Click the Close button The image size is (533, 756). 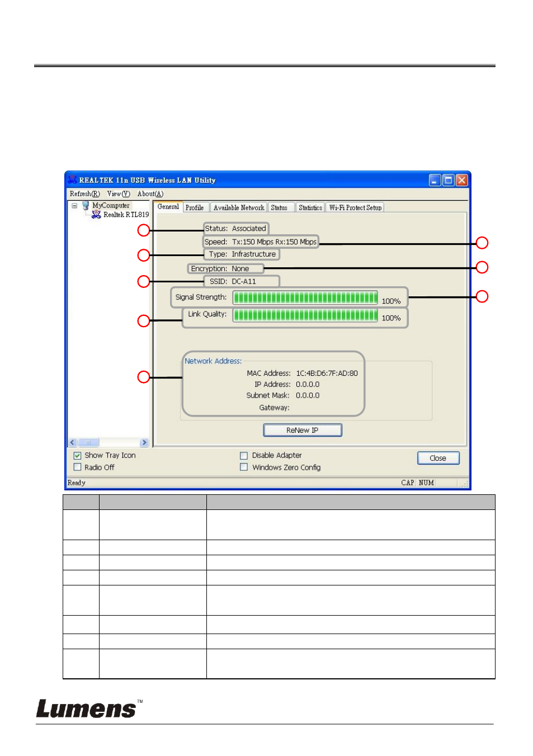point(438,458)
